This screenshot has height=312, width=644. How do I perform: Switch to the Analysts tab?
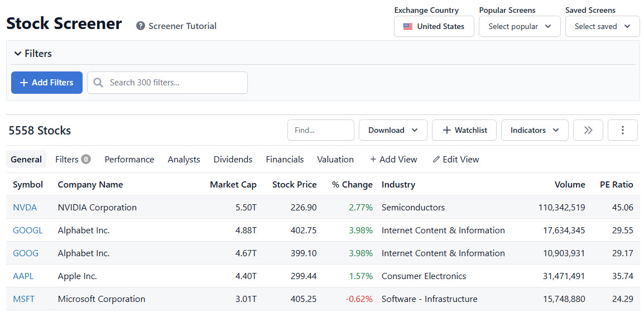point(184,159)
